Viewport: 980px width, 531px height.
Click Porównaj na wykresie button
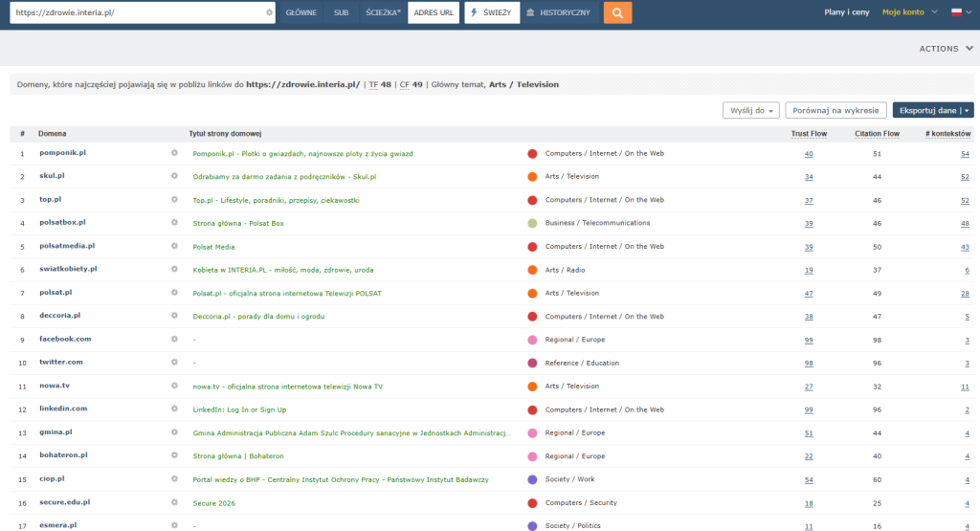pos(835,111)
